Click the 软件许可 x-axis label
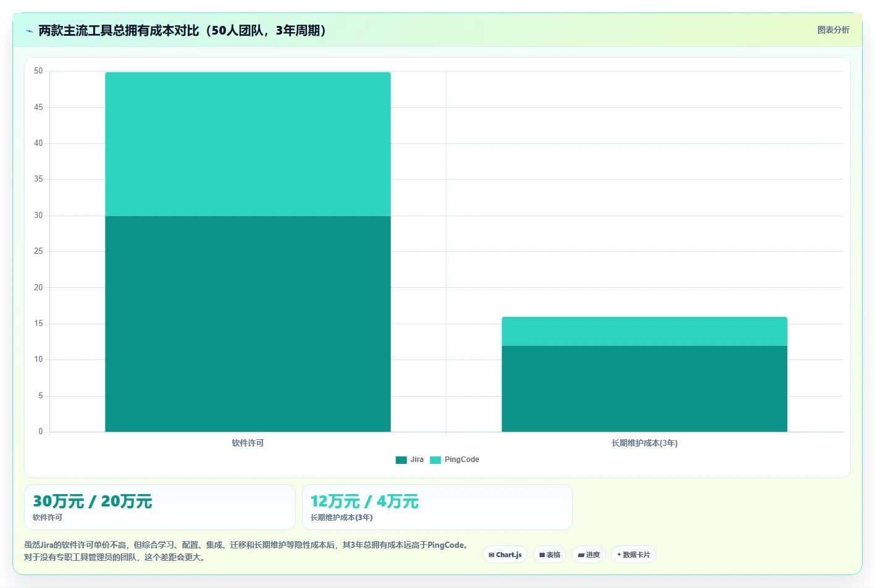 tap(248, 443)
